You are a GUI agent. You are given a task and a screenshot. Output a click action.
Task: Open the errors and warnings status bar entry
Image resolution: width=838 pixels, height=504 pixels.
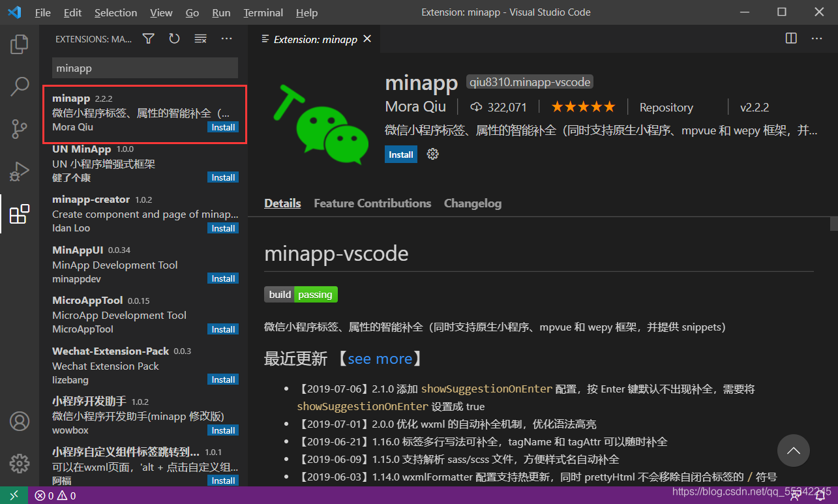pos(55,496)
